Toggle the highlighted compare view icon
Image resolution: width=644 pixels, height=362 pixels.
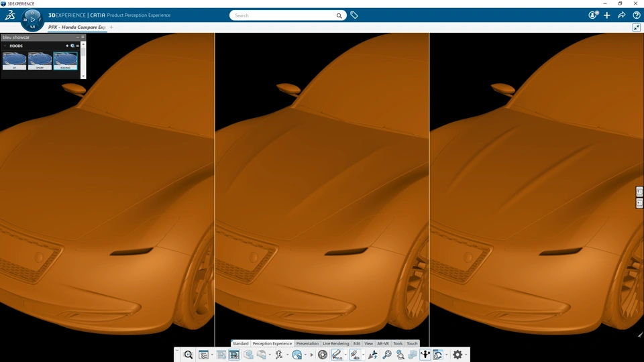(x=234, y=355)
